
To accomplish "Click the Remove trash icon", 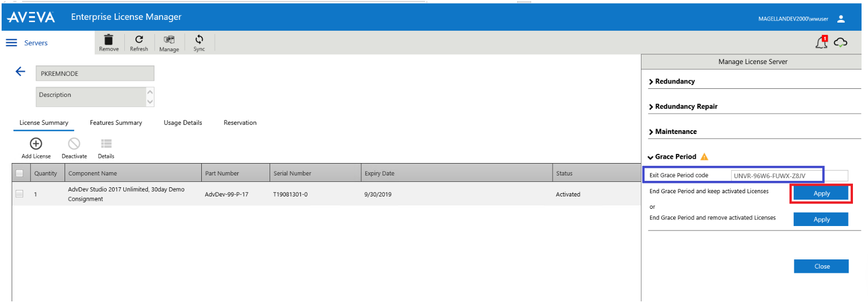I will (x=109, y=40).
